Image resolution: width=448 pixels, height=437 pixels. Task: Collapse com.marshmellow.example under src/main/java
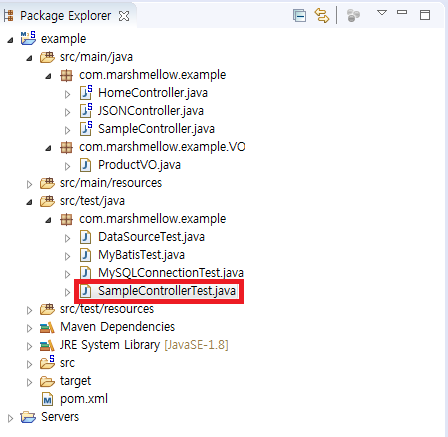coord(48,76)
